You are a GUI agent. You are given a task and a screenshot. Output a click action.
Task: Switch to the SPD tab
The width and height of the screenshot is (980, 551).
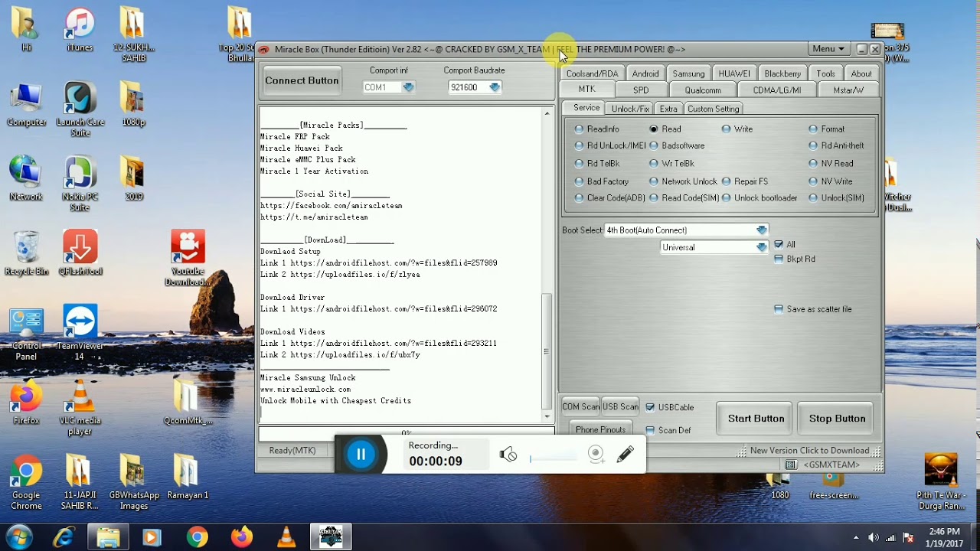tap(641, 90)
